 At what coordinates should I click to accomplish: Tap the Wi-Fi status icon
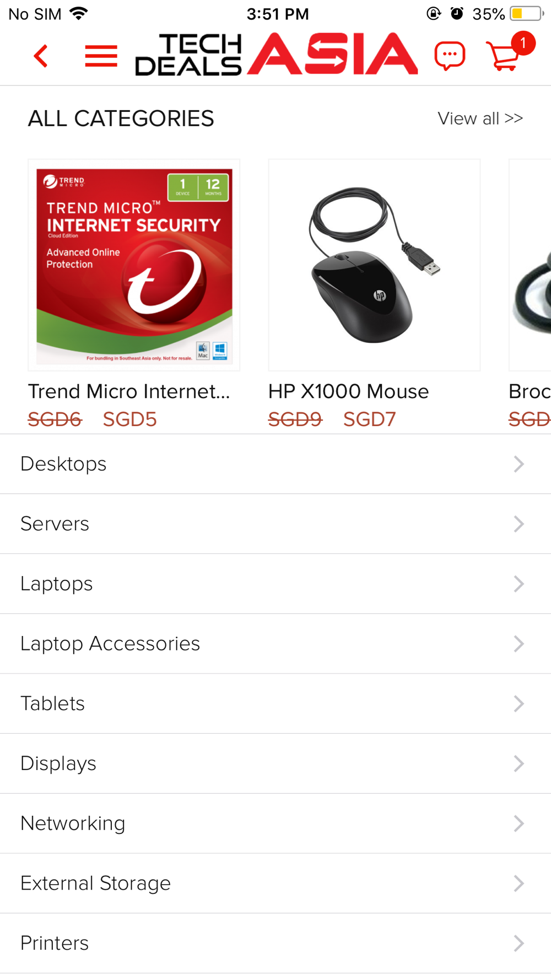(79, 13)
